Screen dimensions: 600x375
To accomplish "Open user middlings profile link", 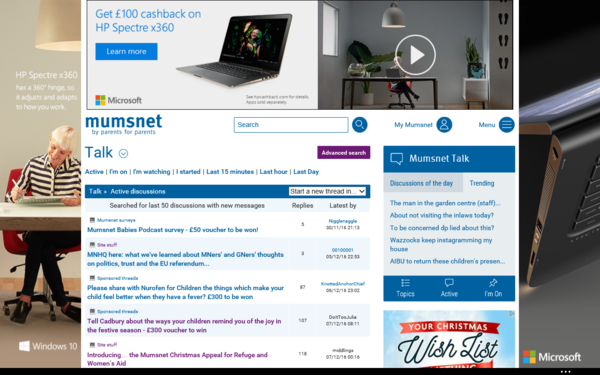I will (x=342, y=351).
